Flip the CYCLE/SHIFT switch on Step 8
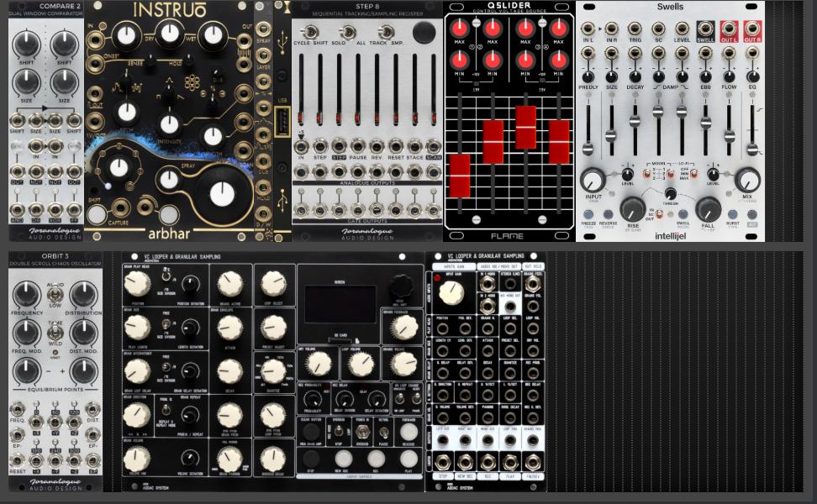The height and width of the screenshot is (504, 817). (309, 32)
